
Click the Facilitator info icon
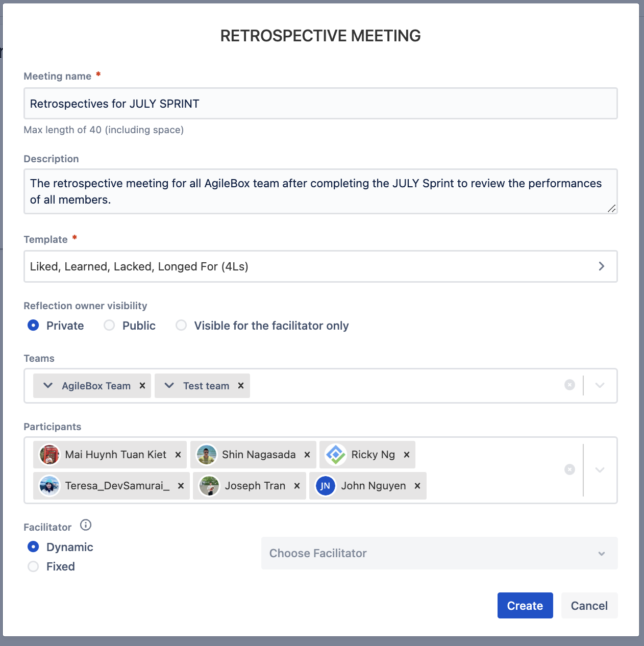coord(86,525)
